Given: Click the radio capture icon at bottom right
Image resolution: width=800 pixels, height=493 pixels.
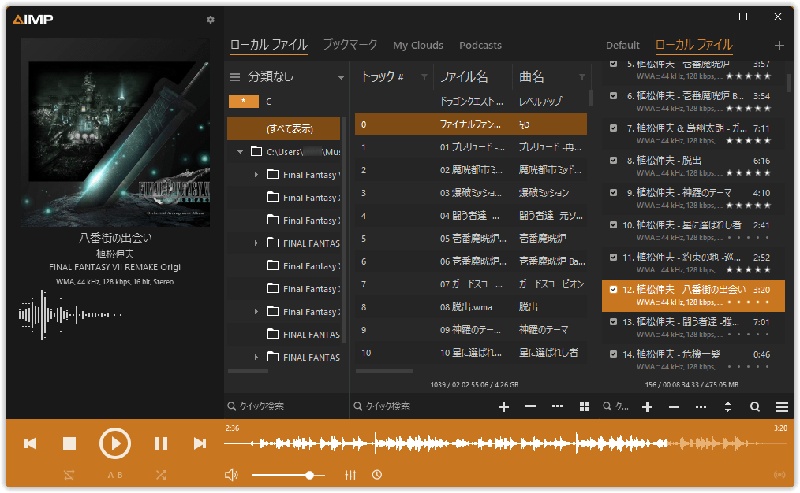Looking at the screenshot, I should click(780, 475).
